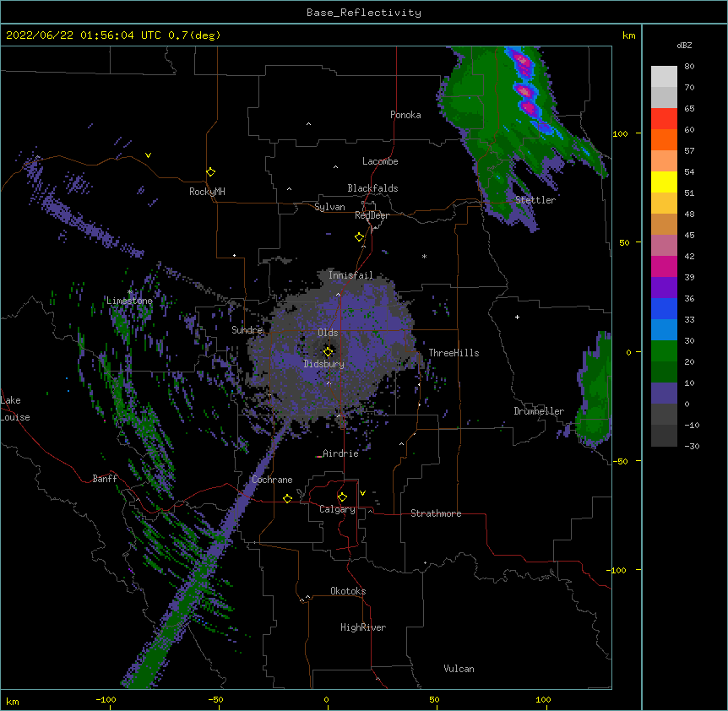The height and width of the screenshot is (711, 728).
Task: Click the yellow V marker east of Calgary
Action: 362,493
